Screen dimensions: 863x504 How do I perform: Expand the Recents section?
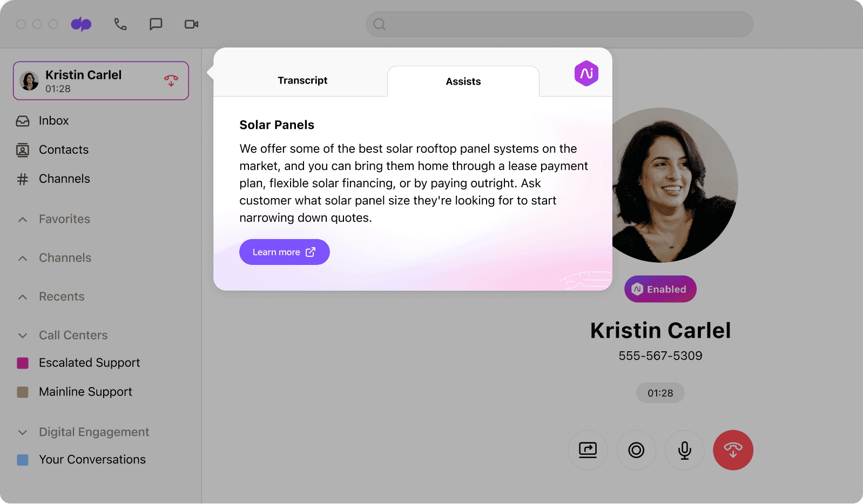point(23,297)
